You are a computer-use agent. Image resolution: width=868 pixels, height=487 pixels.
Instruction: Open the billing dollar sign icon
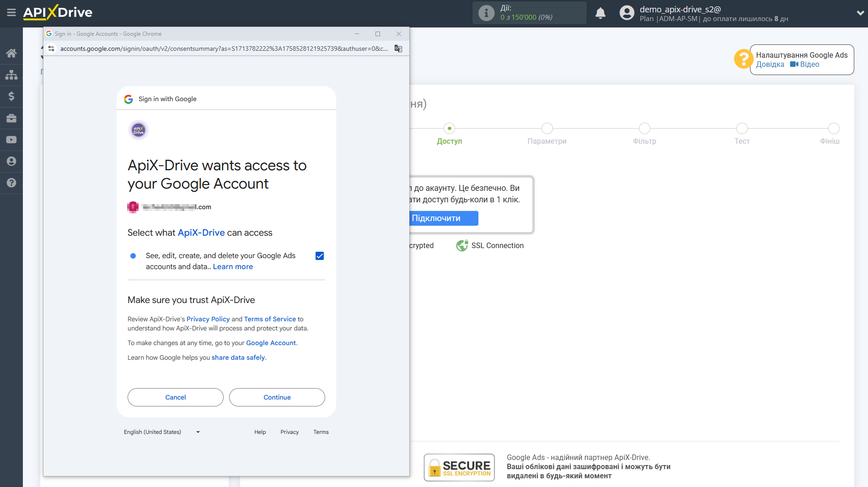click(x=11, y=96)
